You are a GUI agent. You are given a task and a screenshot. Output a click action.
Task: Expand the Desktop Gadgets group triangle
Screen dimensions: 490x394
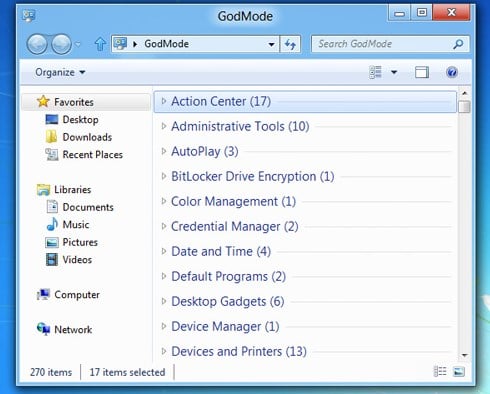tap(164, 301)
